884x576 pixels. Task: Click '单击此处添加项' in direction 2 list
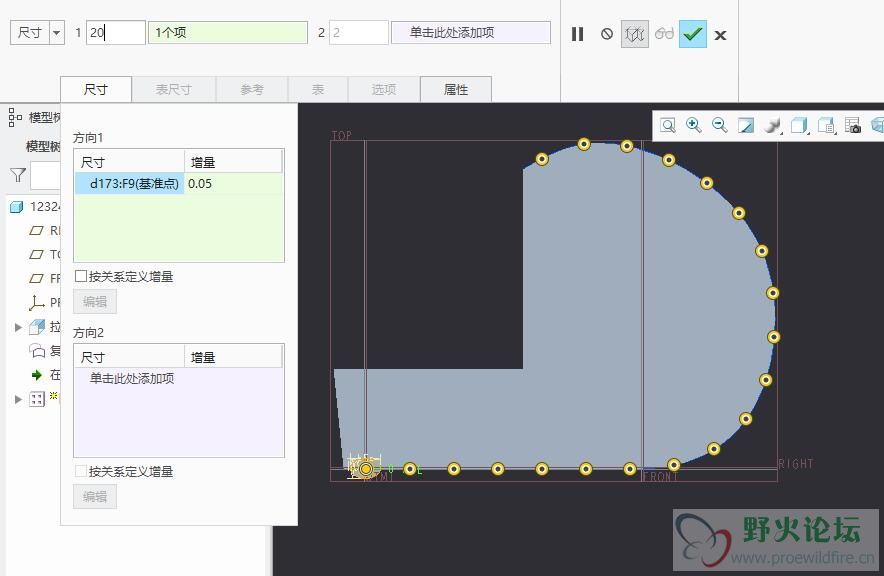(x=132, y=379)
